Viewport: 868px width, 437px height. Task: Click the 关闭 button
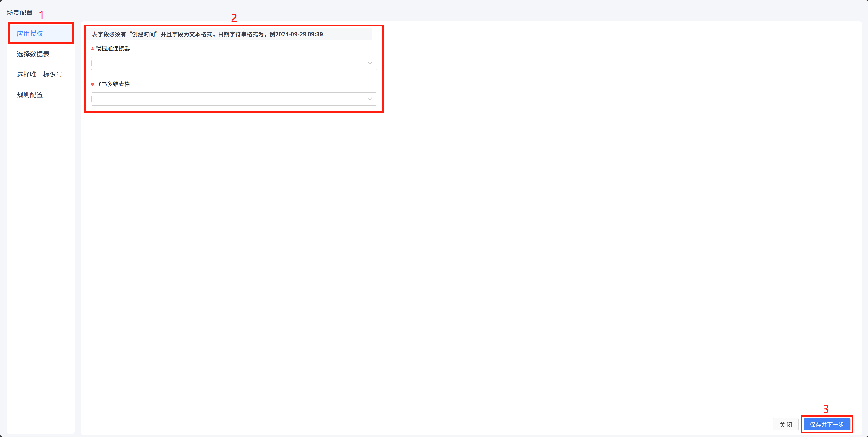tap(785, 425)
